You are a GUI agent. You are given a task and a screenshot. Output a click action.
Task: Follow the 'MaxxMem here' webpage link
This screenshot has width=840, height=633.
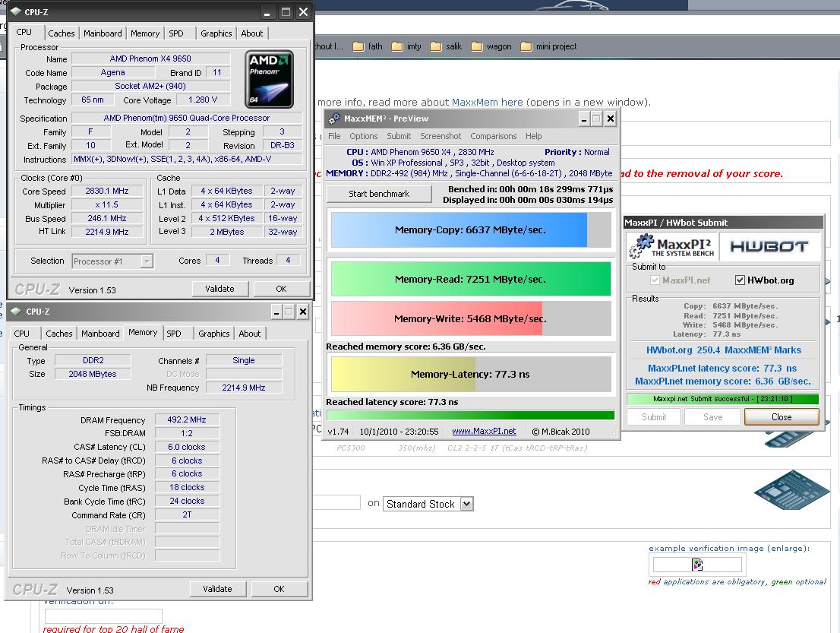pyautogui.click(x=487, y=102)
